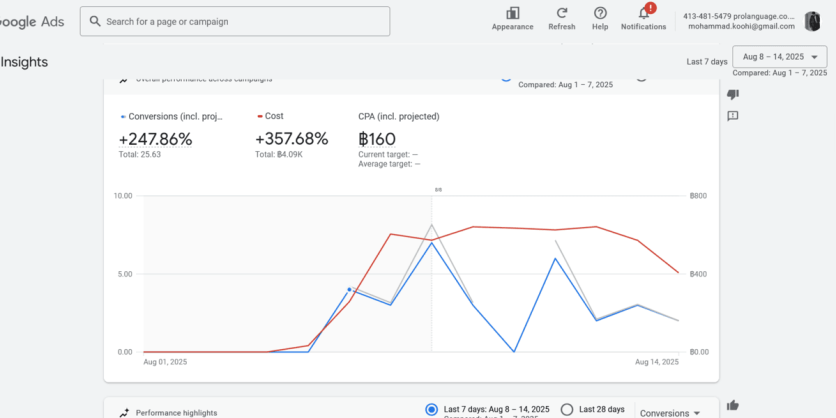This screenshot has height=418, width=836.
Task: Click the magnifier icon in search bar
Action: click(95, 21)
